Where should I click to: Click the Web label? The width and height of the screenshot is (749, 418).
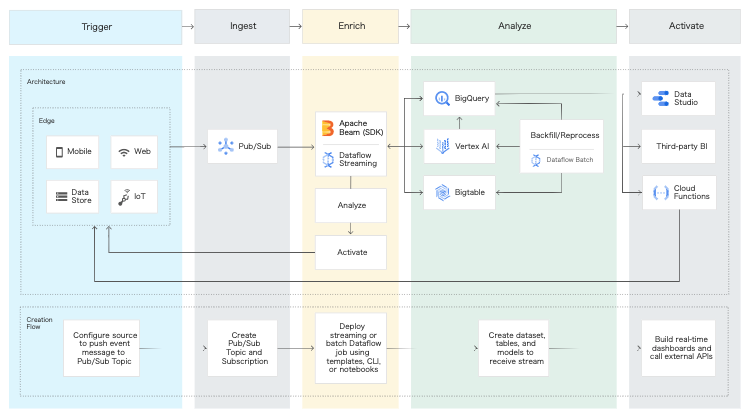click(x=142, y=151)
